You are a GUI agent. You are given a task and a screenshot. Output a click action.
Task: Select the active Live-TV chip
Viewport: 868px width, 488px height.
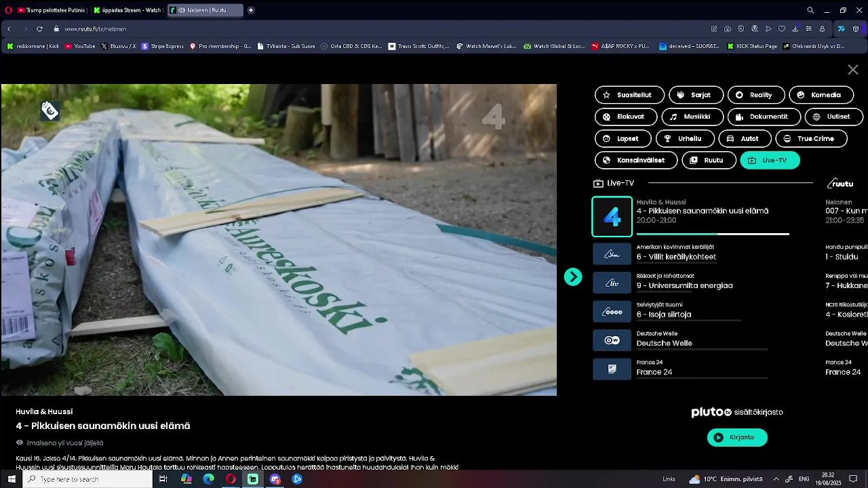click(770, 160)
